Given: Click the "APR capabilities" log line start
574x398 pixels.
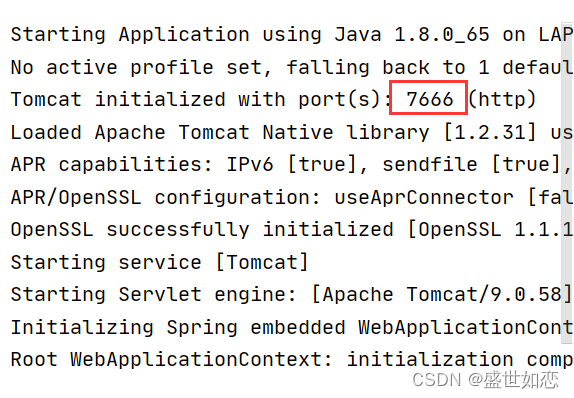Looking at the screenshot, I should point(111,164).
